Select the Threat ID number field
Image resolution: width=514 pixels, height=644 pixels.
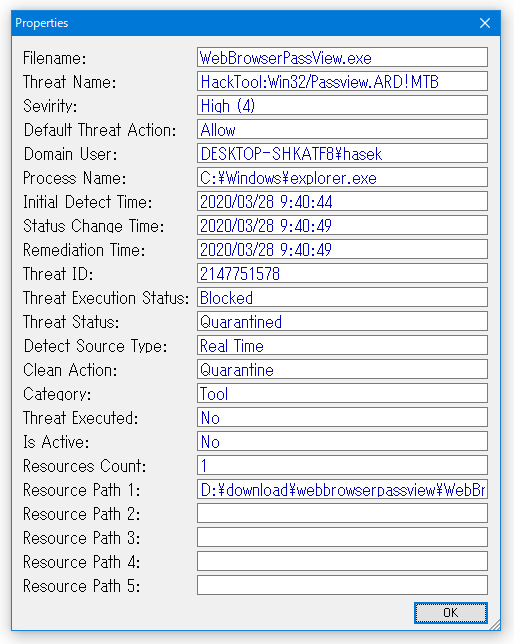pyautogui.click(x=342, y=273)
